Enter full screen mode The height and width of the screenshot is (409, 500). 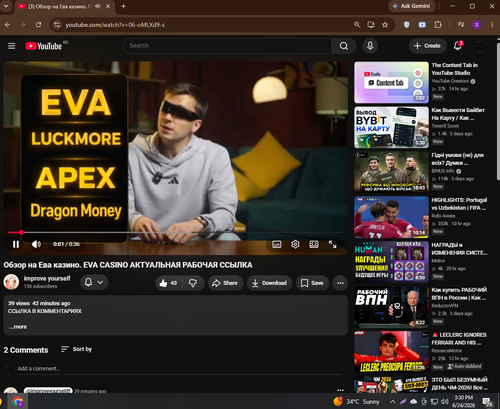332,244
